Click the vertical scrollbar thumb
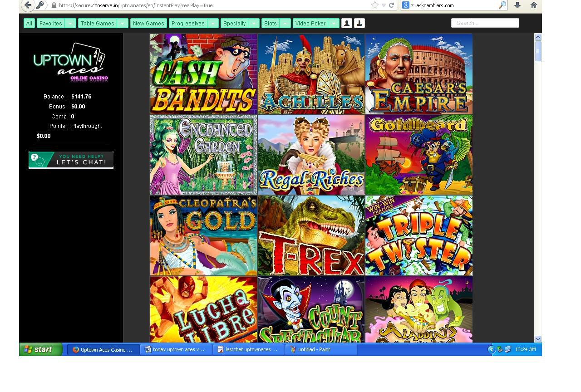 pyautogui.click(x=538, y=51)
